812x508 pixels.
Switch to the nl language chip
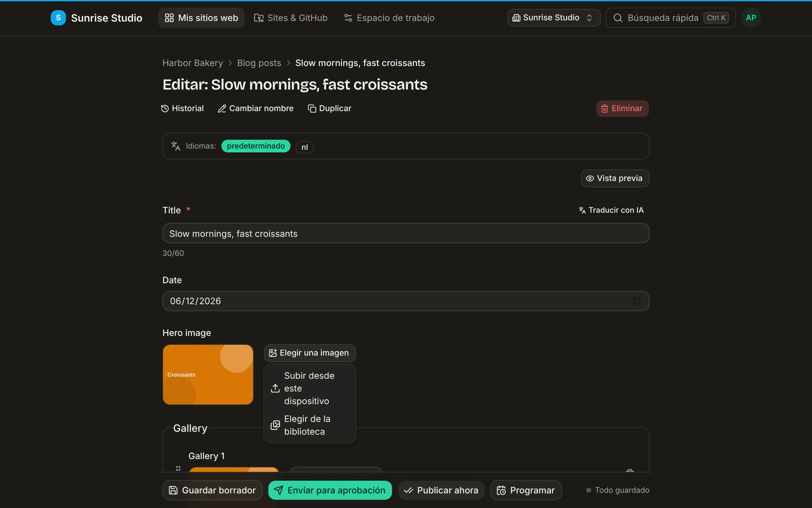point(304,147)
